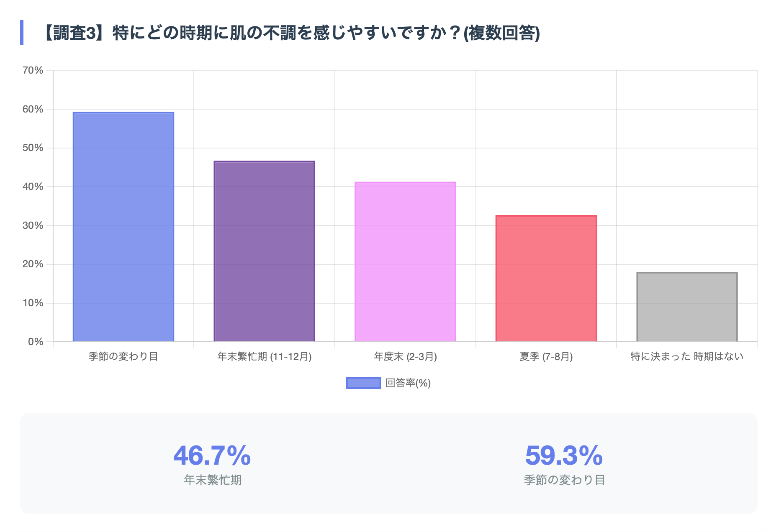Screen dimensions: 776x532
Task: Click the 70% y-axis tick label
Action: tap(33, 70)
